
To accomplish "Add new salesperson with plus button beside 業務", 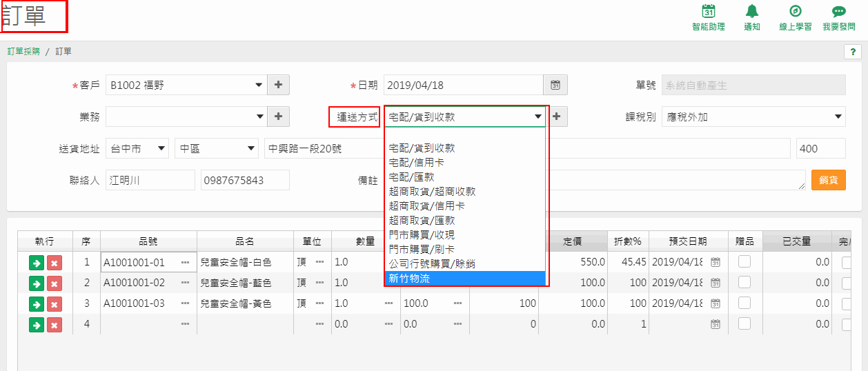I will click(278, 117).
